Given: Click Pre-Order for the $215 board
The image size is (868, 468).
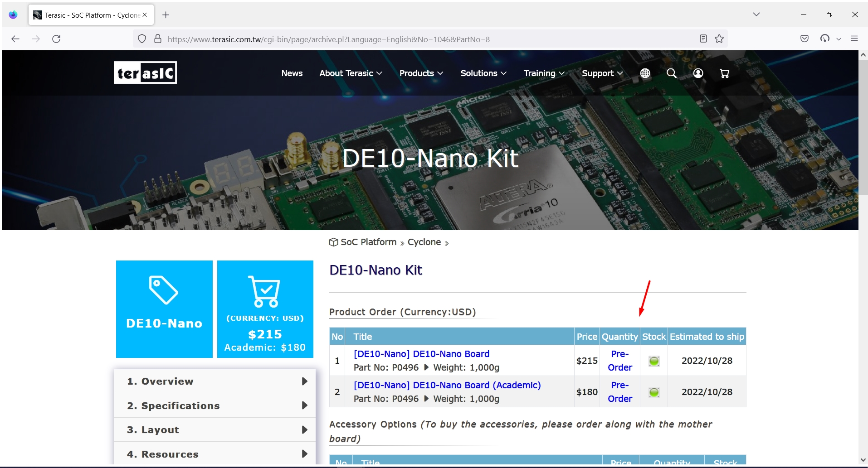Looking at the screenshot, I should point(619,361).
